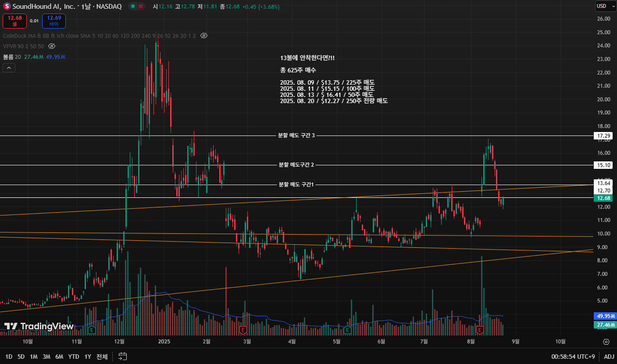Screen dimensions: 617x364
Task: Open the USD currency dropdown
Action: pos(604,6)
